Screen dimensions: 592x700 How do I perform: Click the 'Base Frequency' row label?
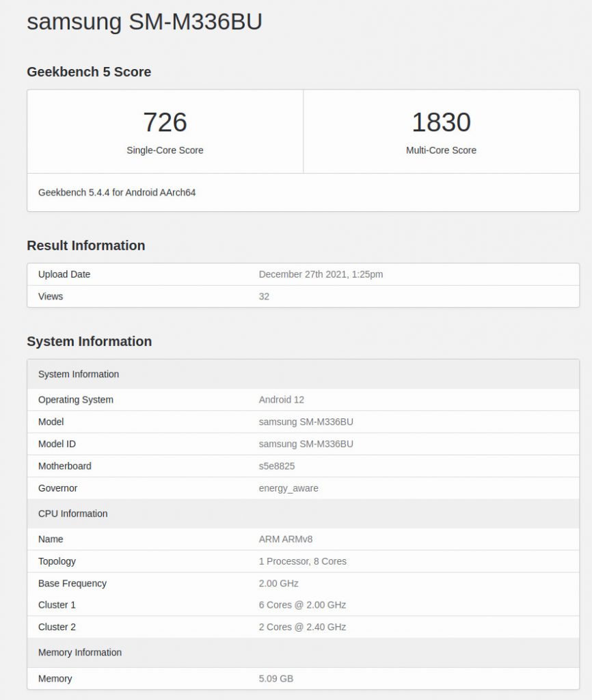(x=72, y=584)
